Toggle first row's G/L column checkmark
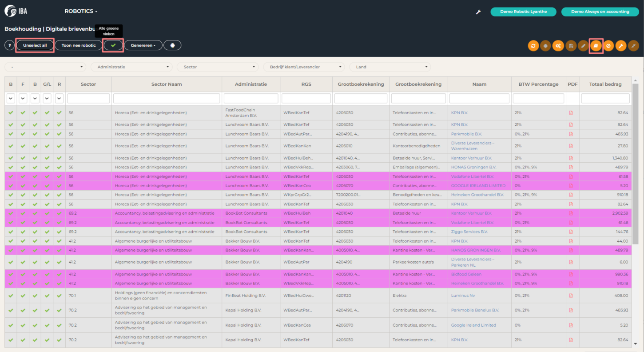This screenshot has width=644, height=352. pos(47,113)
